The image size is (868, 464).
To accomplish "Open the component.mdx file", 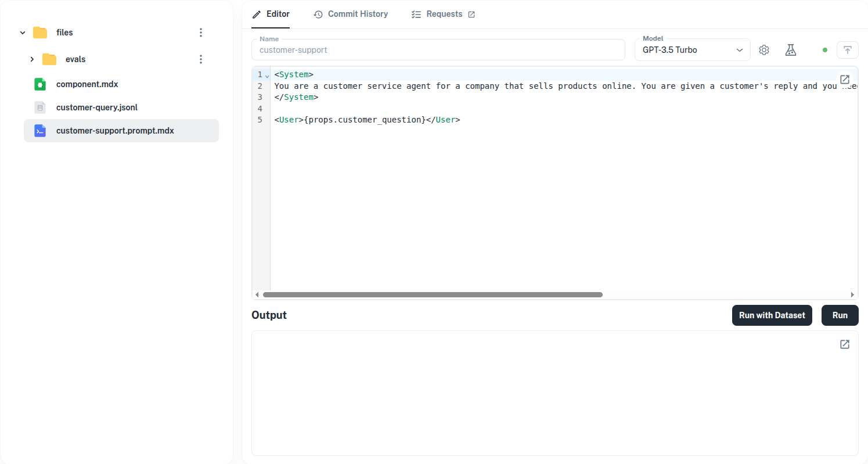I will (87, 84).
